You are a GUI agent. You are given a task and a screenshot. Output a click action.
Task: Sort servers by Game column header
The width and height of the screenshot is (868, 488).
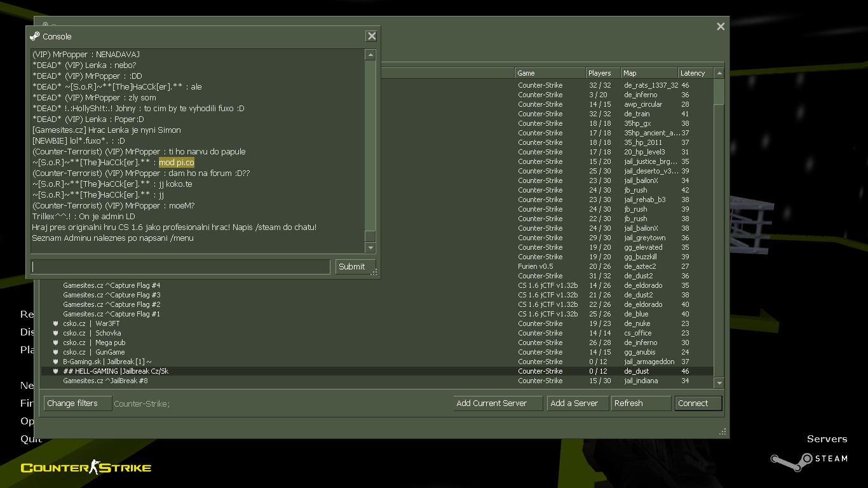[x=550, y=73]
